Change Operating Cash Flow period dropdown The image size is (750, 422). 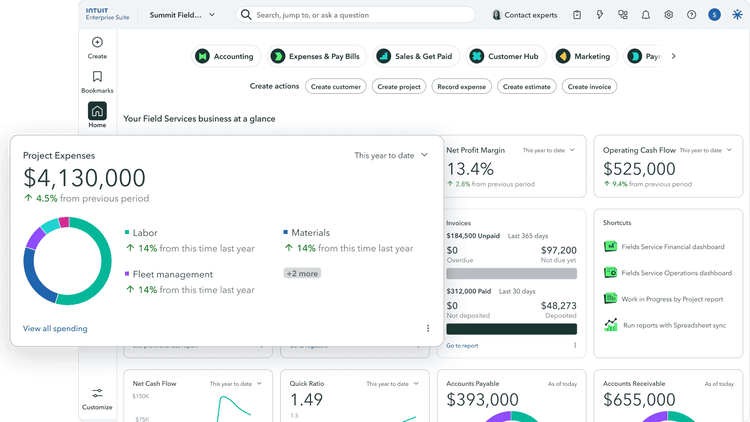[x=706, y=150]
